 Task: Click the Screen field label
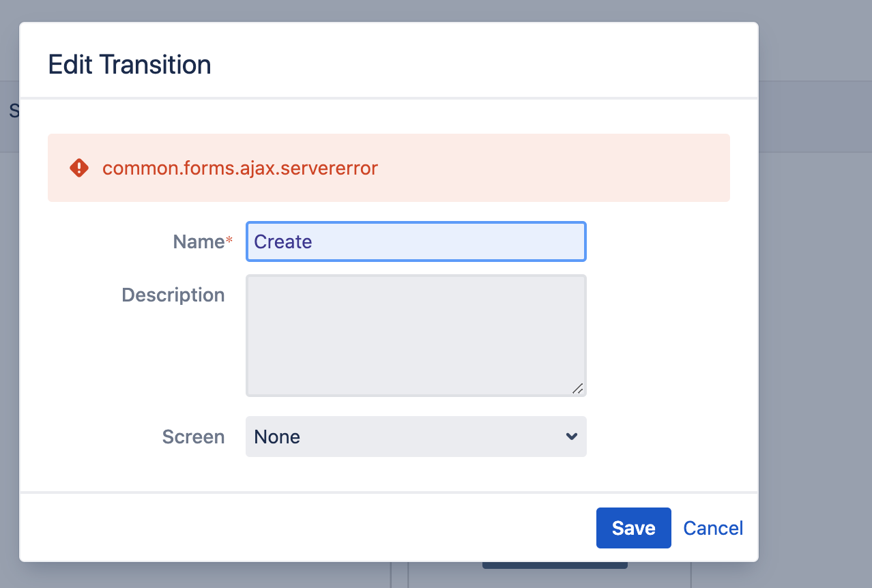(193, 437)
